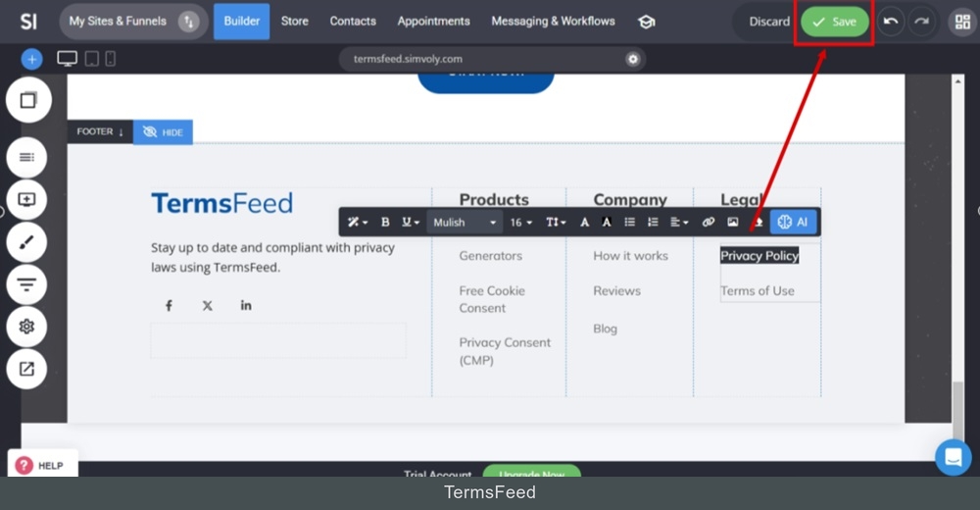Open the pages panel in the sidebar
This screenshot has height=510, width=980.
pos(27,100)
